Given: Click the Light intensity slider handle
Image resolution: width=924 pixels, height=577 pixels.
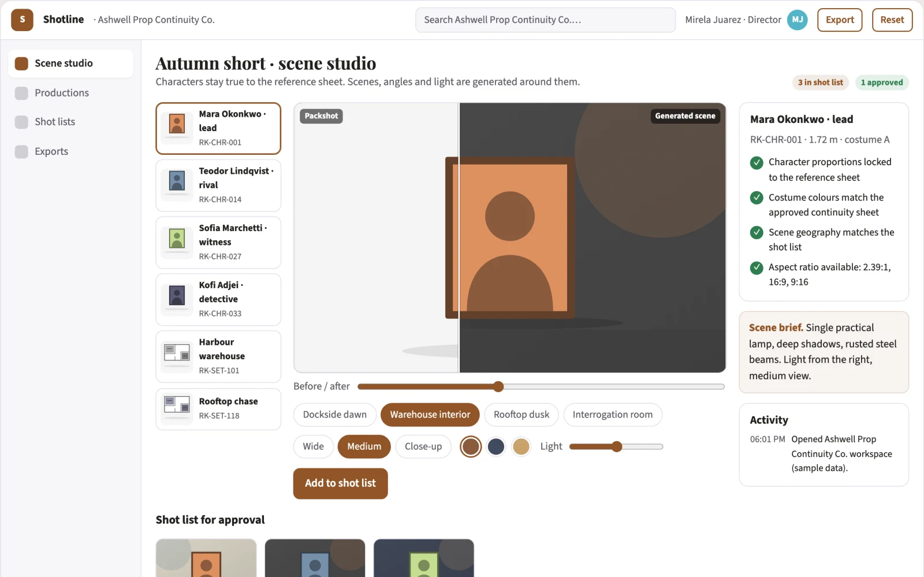Looking at the screenshot, I should pos(617,446).
